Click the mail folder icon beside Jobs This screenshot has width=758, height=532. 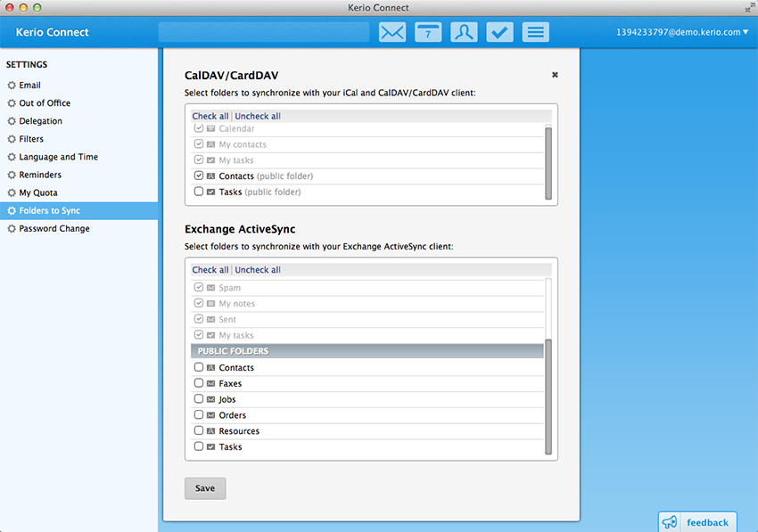[210, 399]
